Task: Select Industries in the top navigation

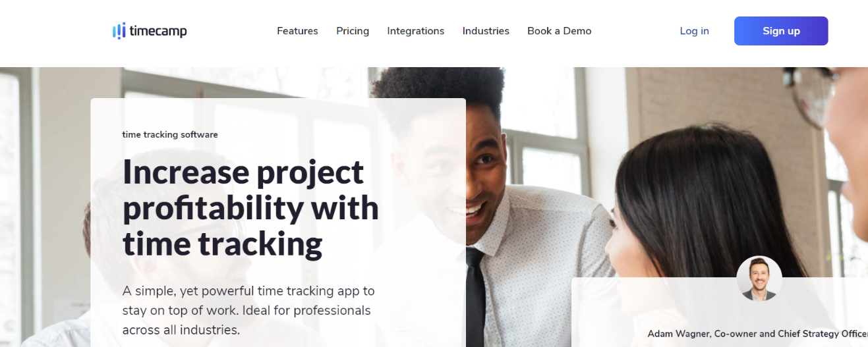Action: (x=486, y=31)
